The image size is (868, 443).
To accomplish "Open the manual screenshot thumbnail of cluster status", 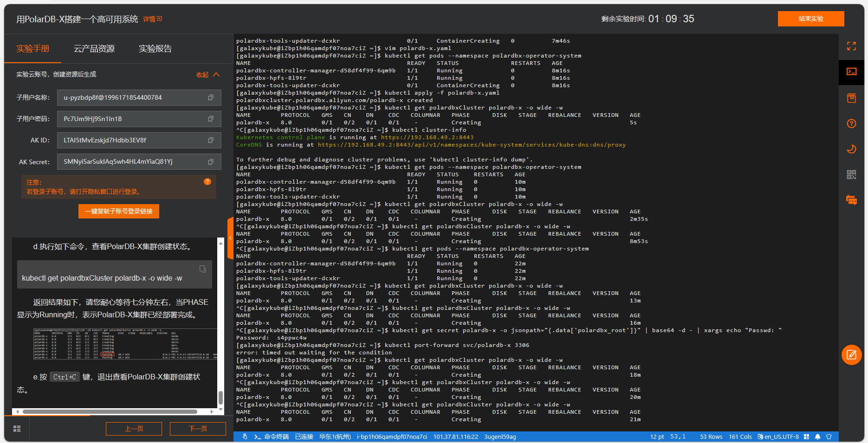I will 125,344.
